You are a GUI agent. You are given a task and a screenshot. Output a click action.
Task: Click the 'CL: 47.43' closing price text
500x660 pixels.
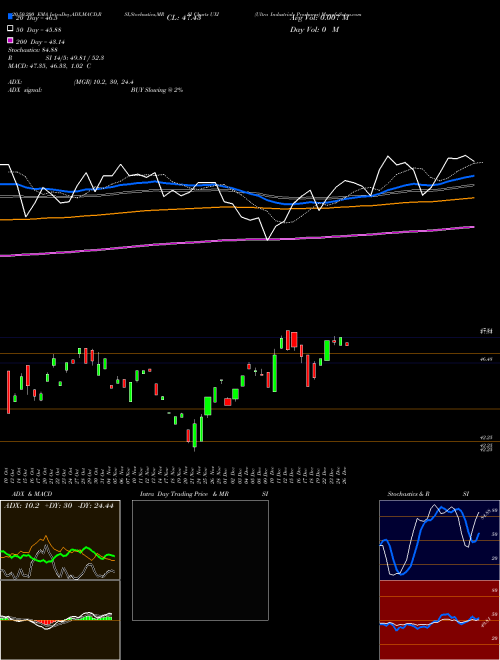point(184,18)
